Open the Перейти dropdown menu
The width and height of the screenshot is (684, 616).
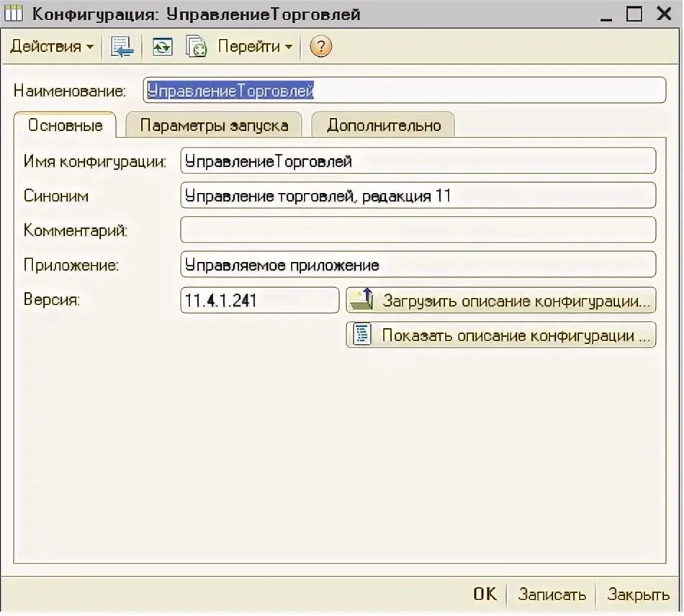click(x=255, y=46)
